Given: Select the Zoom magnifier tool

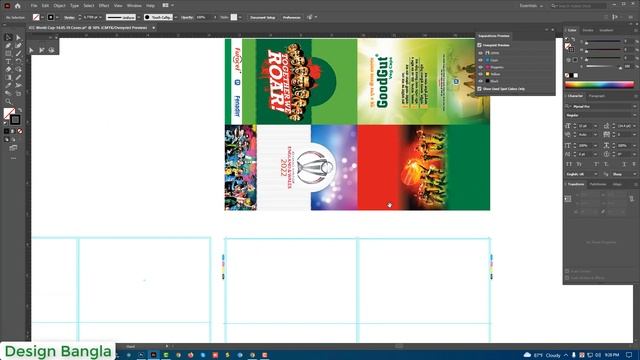Looking at the screenshot, I should click(x=8, y=101).
